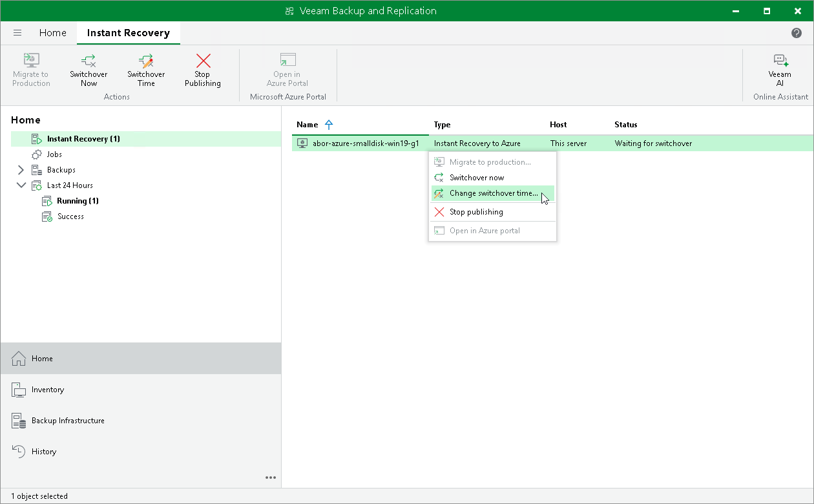This screenshot has width=814, height=504.
Task: Open the Running (1) node
Action: click(78, 201)
